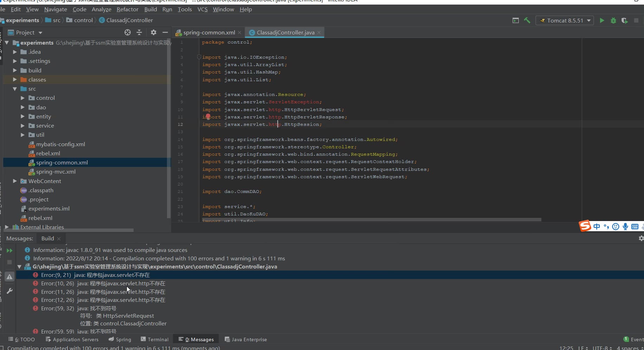Click the green Run button

pos(602,20)
